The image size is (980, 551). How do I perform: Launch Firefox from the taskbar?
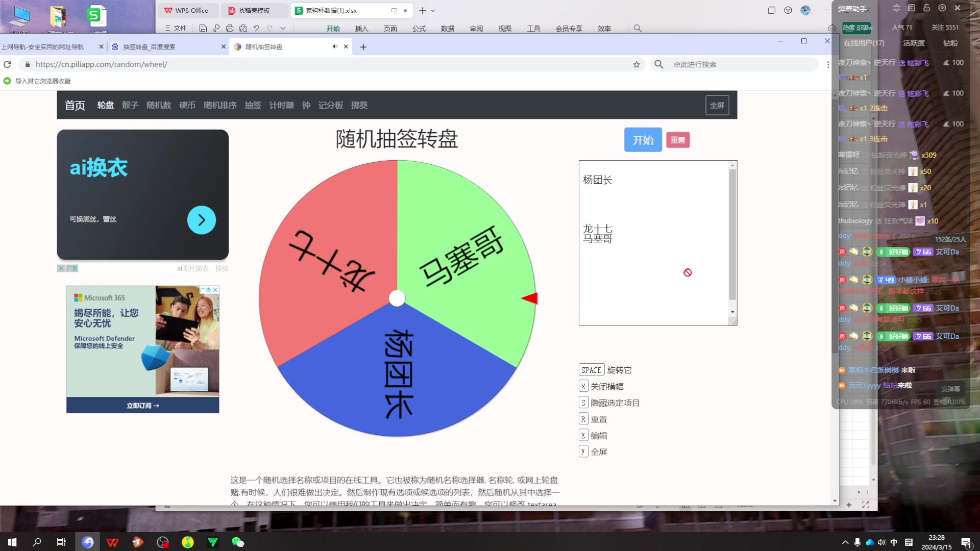coord(88,542)
